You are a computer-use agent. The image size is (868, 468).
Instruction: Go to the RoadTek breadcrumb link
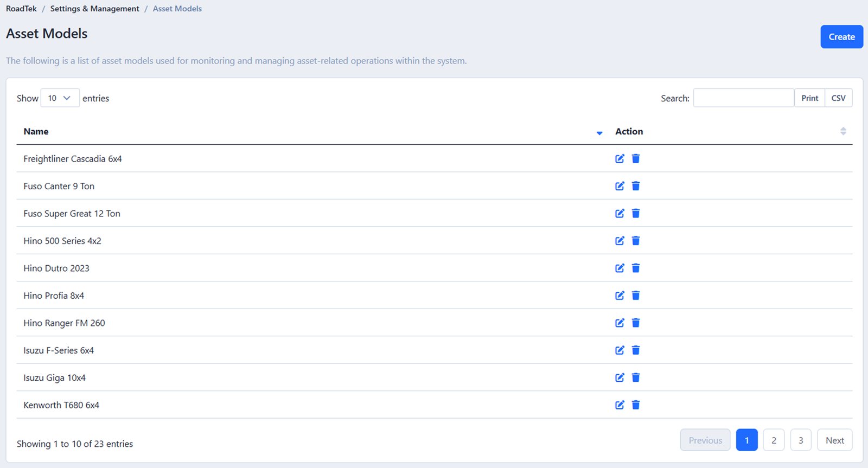[21, 9]
